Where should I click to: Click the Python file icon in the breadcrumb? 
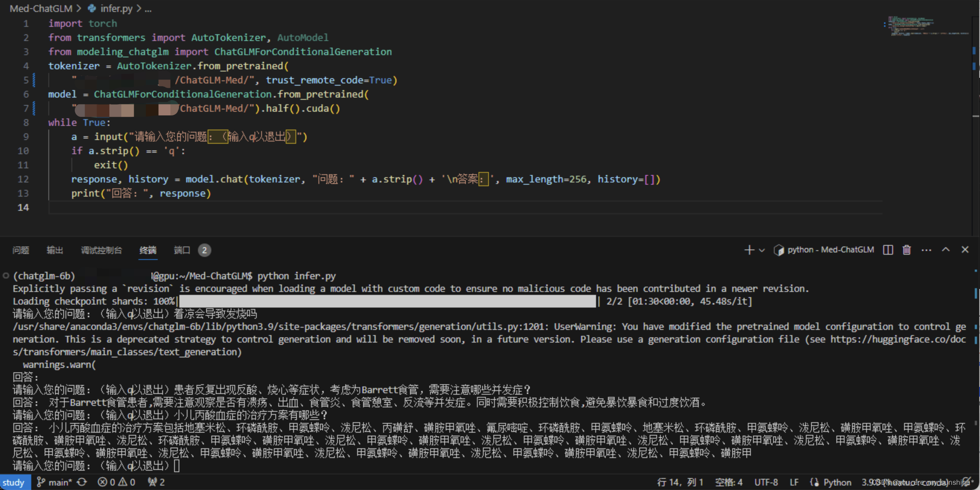tap(92, 8)
